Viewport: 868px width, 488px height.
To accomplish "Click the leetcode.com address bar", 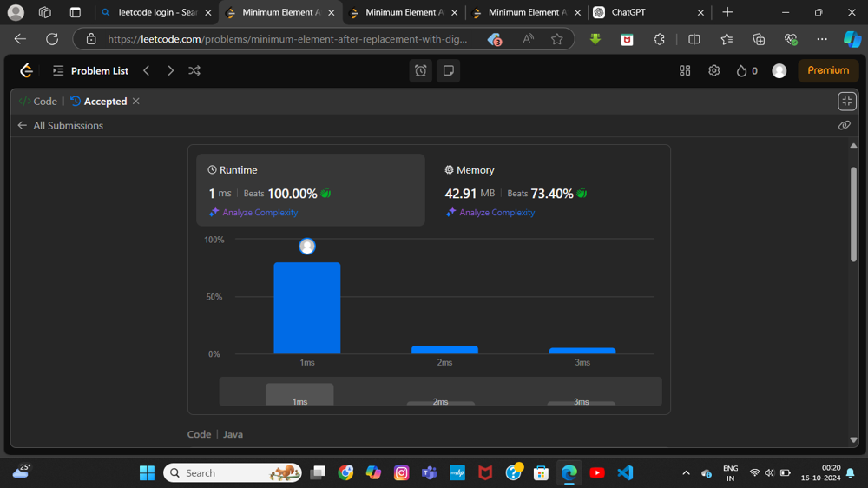I will tap(286, 39).
